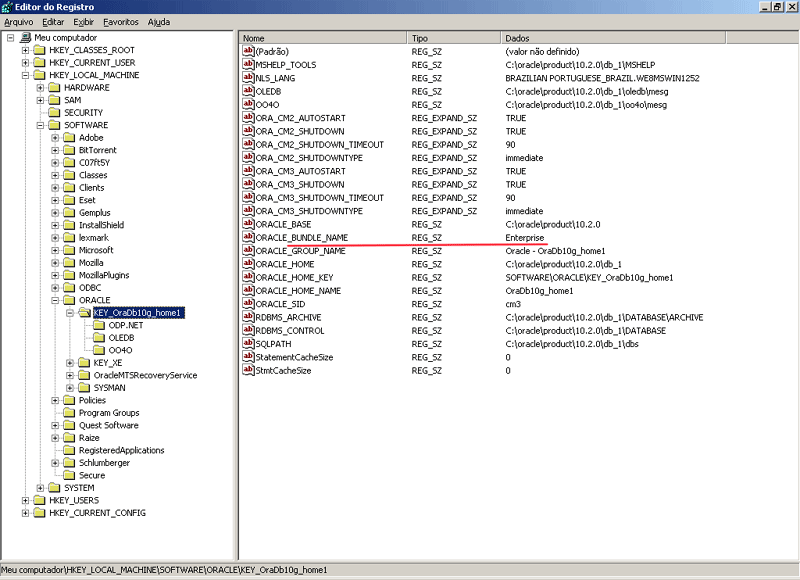800x580 pixels.
Task: Select the HKEY_CURRENT_CONFIG key
Action: [x=97, y=513]
